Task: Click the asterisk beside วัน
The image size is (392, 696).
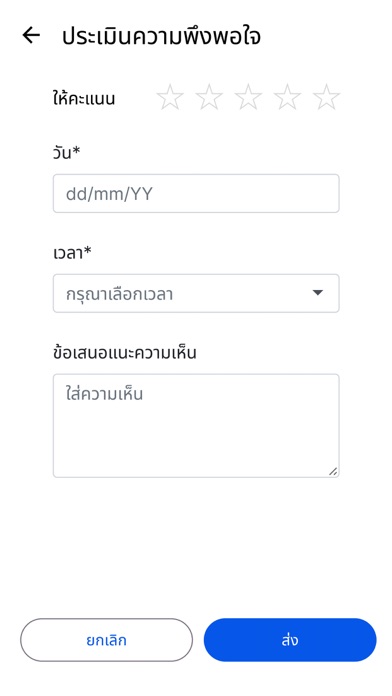Action: tap(76, 150)
